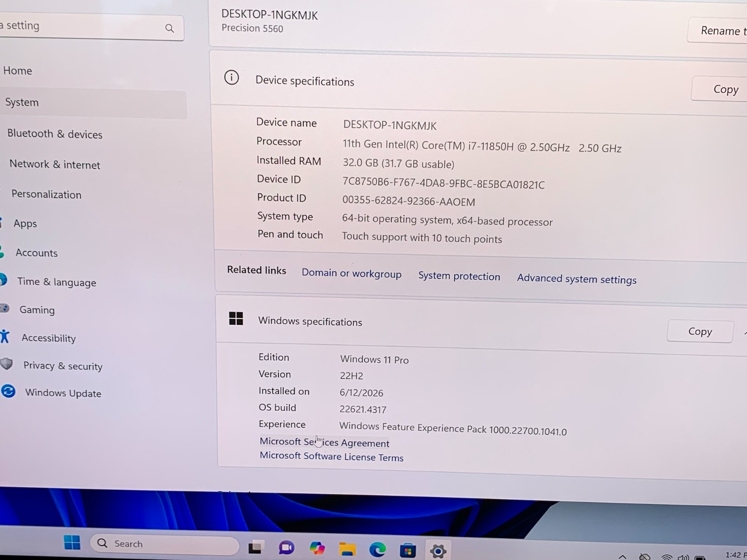Viewport: 747px width, 560px height.
Task: Click the DESKTOP-1NGKMJK header title
Action: pyautogui.click(x=269, y=15)
